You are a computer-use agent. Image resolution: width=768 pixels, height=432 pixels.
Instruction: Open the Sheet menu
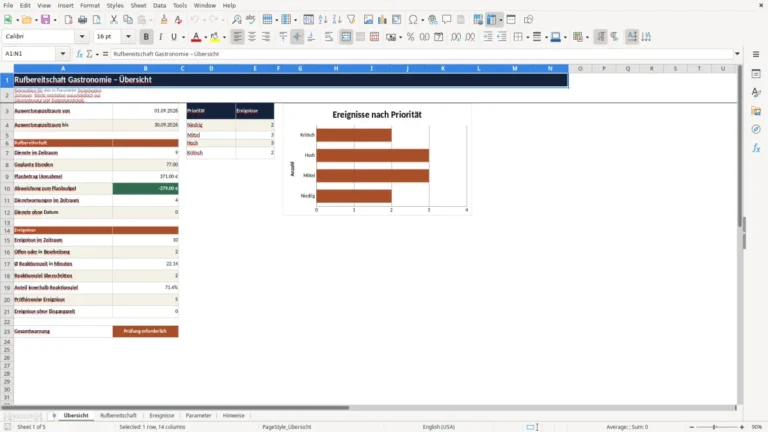[138, 5]
